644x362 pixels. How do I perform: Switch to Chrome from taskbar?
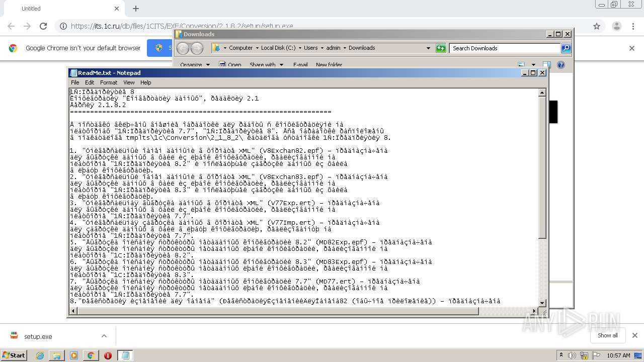coord(91,355)
